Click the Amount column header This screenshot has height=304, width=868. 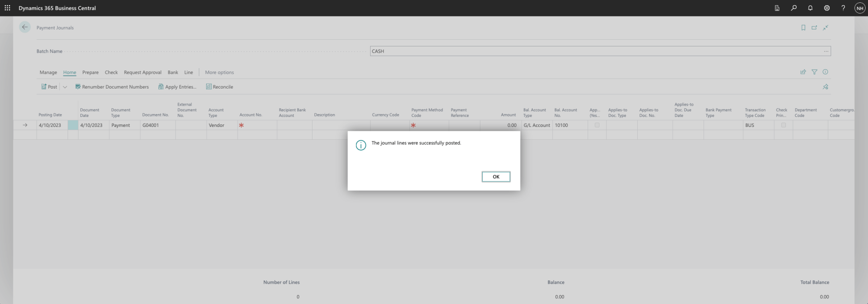508,115
